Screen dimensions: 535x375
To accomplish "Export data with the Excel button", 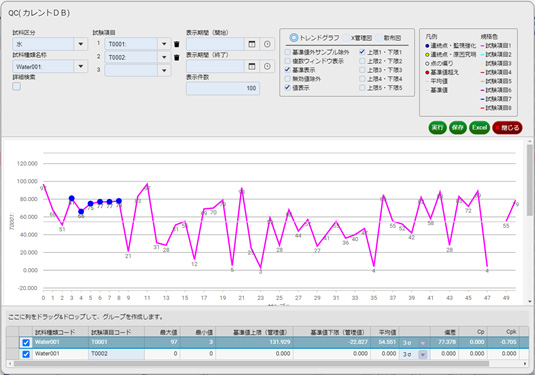I will coord(479,128).
